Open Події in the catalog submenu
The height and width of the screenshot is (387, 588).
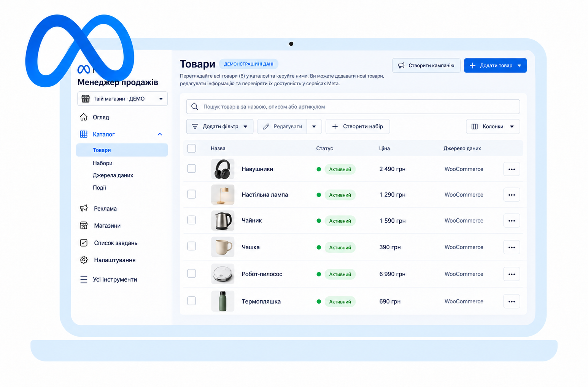click(100, 188)
